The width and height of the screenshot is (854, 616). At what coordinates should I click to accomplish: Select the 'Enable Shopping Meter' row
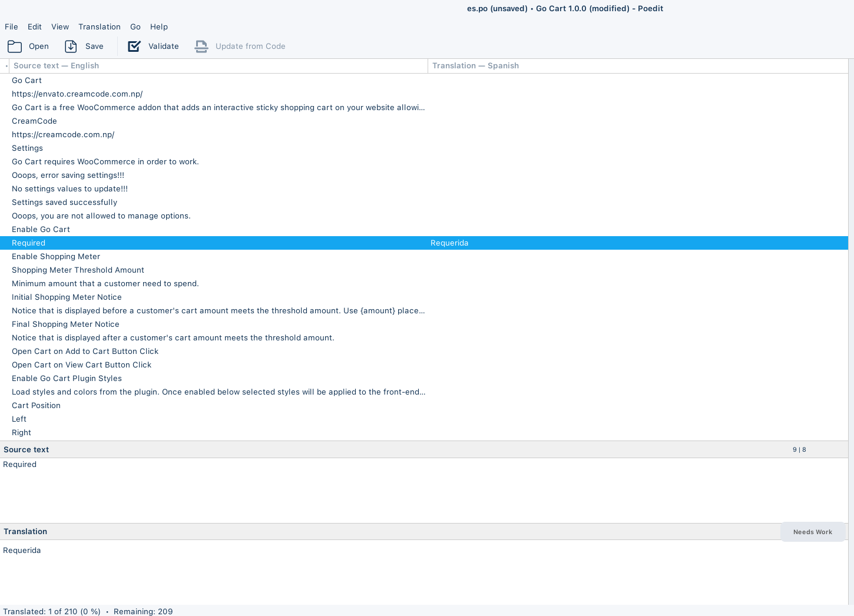(x=56, y=257)
